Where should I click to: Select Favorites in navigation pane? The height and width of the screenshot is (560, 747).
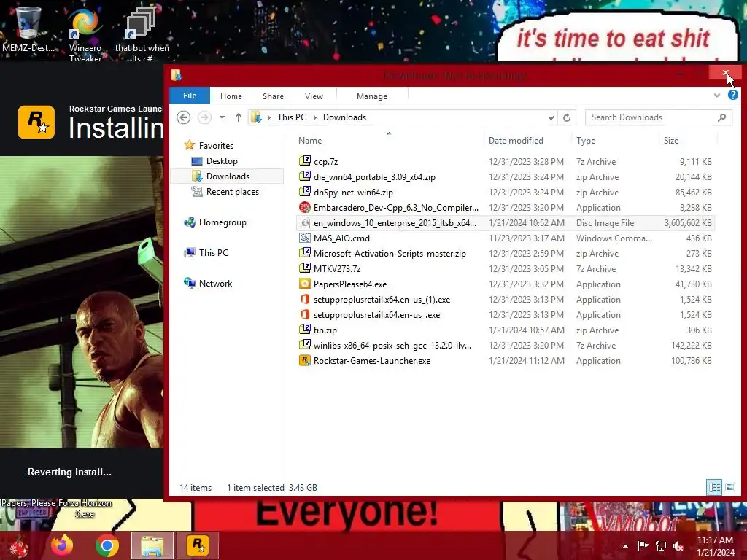click(216, 146)
